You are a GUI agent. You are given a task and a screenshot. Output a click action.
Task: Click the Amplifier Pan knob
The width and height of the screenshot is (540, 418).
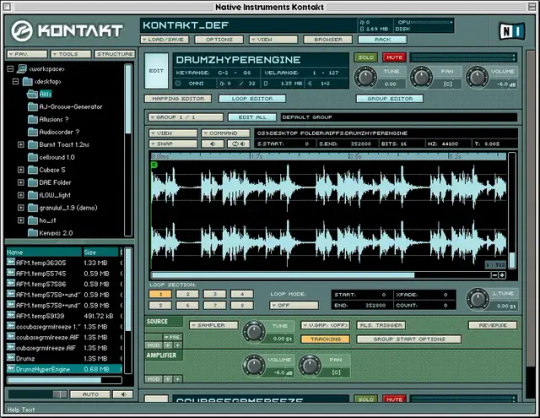point(310,365)
